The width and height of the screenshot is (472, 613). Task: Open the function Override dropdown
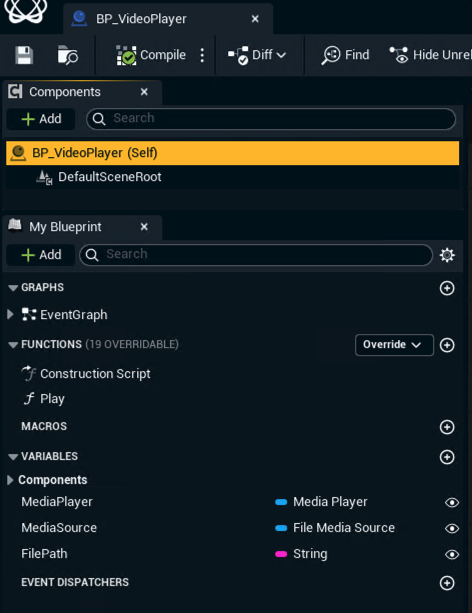click(394, 345)
